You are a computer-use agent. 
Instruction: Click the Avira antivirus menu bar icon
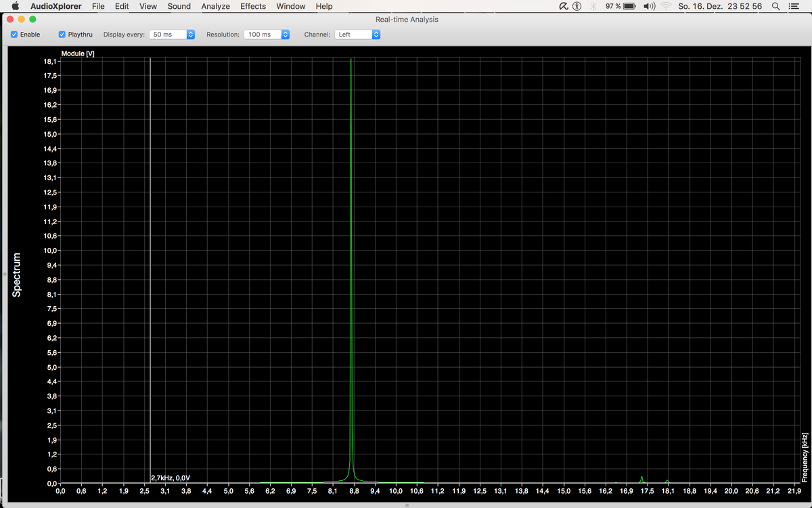coord(564,6)
